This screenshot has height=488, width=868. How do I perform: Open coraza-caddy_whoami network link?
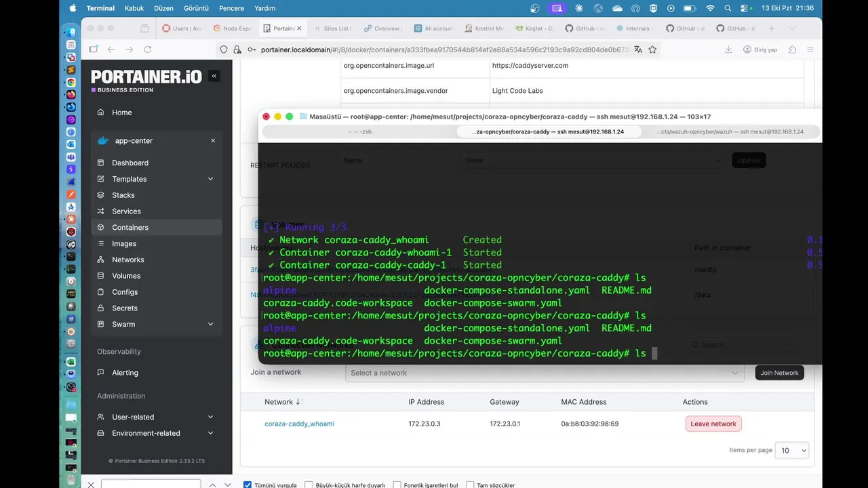[x=299, y=424]
